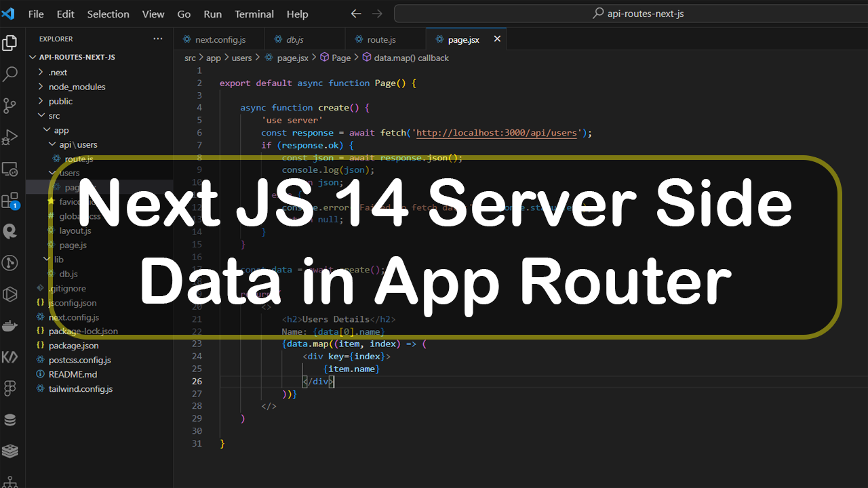Open the Help menu
The image size is (868, 488).
298,14
